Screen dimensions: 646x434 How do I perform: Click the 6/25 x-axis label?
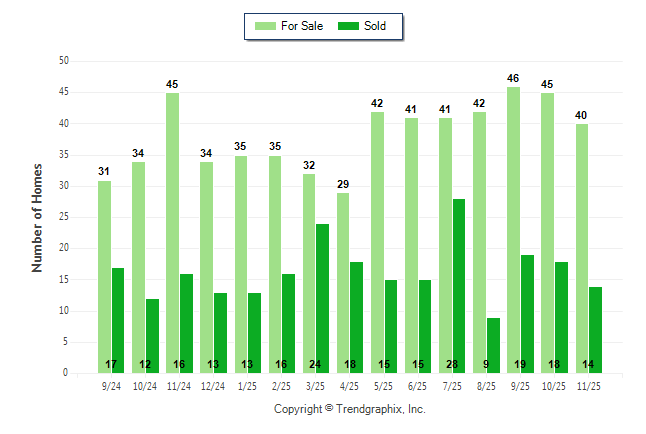point(418,385)
